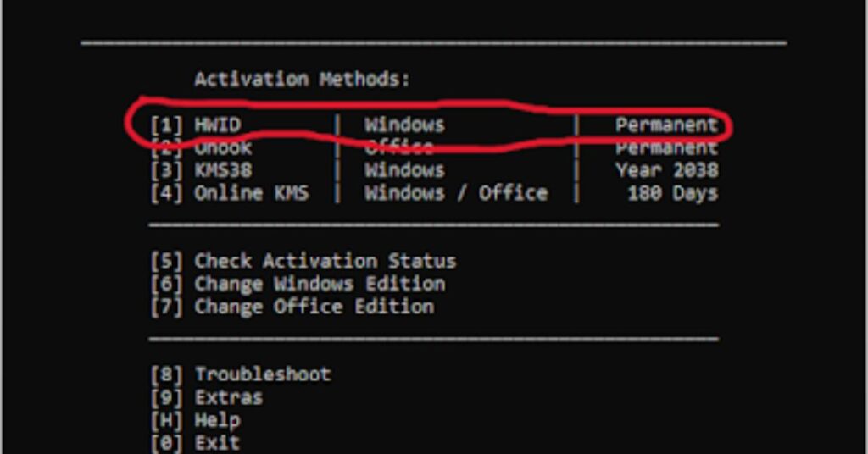This screenshot has height=454, width=868.
Task: Open Check Activation Status
Action: (325, 261)
